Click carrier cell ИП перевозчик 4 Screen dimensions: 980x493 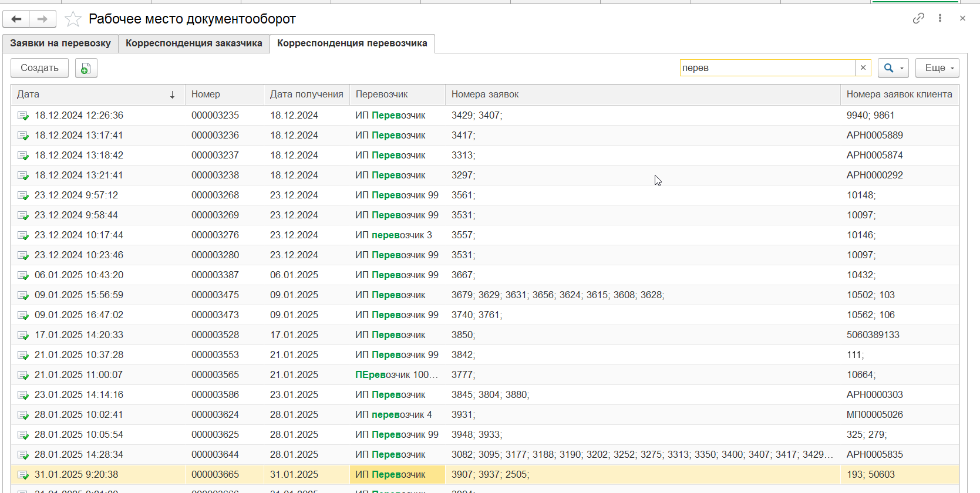tap(398, 415)
